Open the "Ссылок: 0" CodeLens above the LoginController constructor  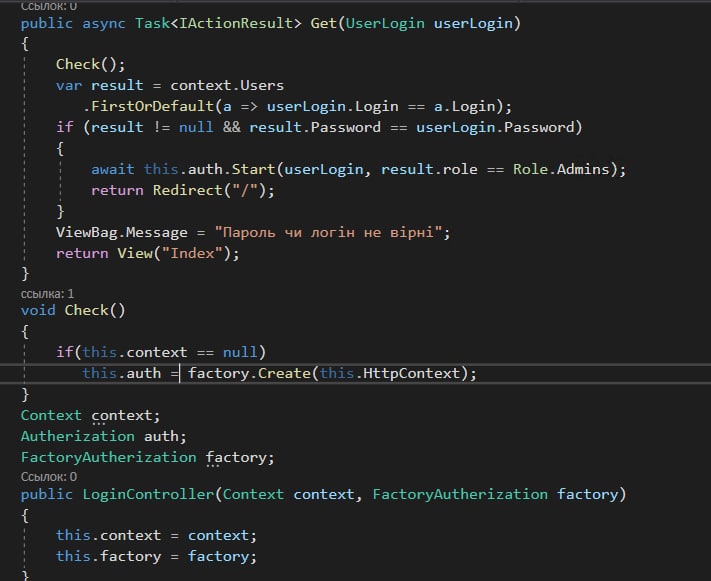click(x=49, y=477)
